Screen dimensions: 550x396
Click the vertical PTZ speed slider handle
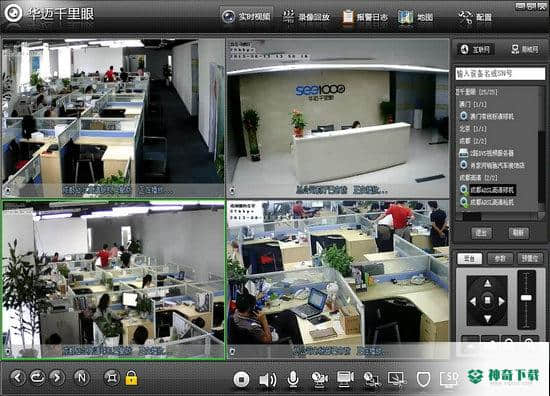pyautogui.click(x=526, y=297)
